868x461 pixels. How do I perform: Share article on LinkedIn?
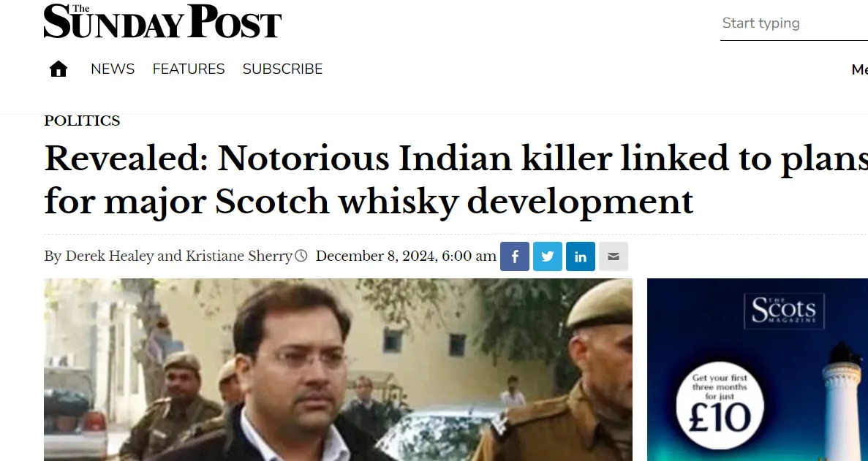coord(580,256)
